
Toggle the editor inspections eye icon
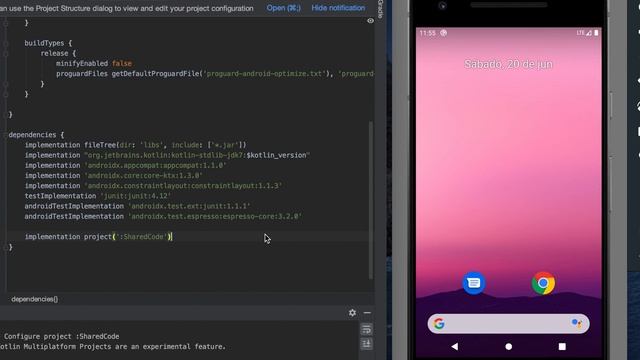370,21
